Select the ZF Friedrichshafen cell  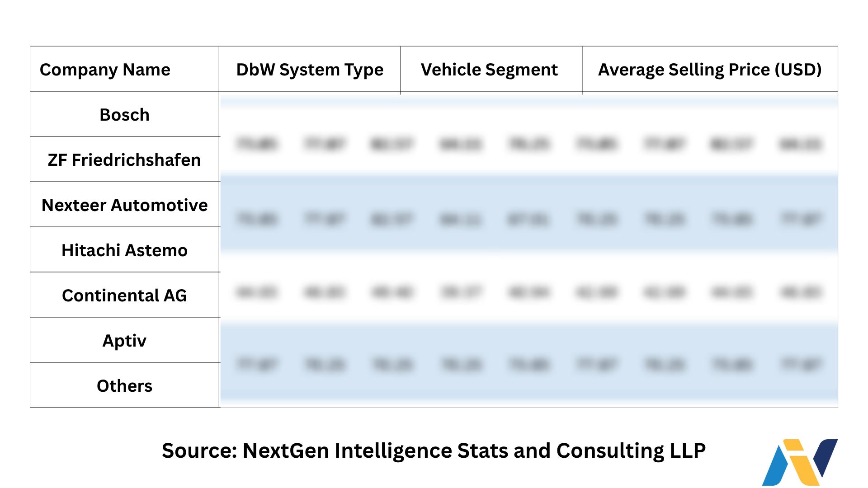124,160
